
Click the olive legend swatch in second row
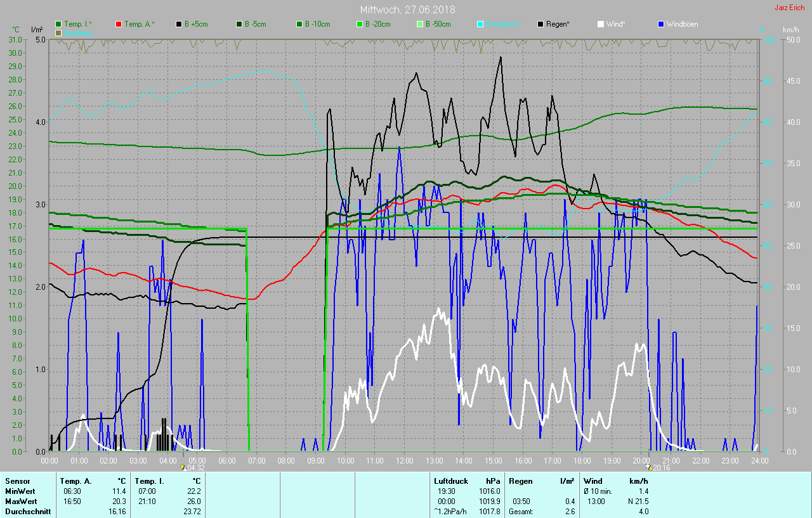point(58,32)
